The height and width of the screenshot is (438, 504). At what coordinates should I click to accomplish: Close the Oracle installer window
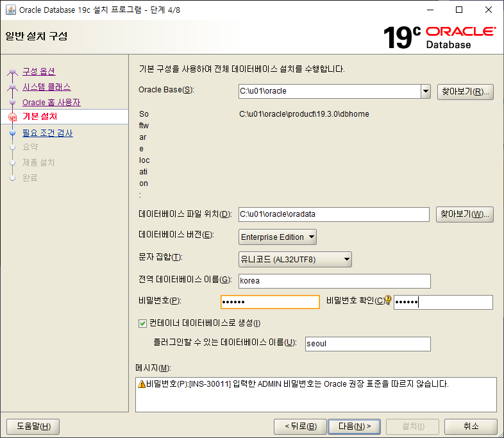[x=488, y=10]
